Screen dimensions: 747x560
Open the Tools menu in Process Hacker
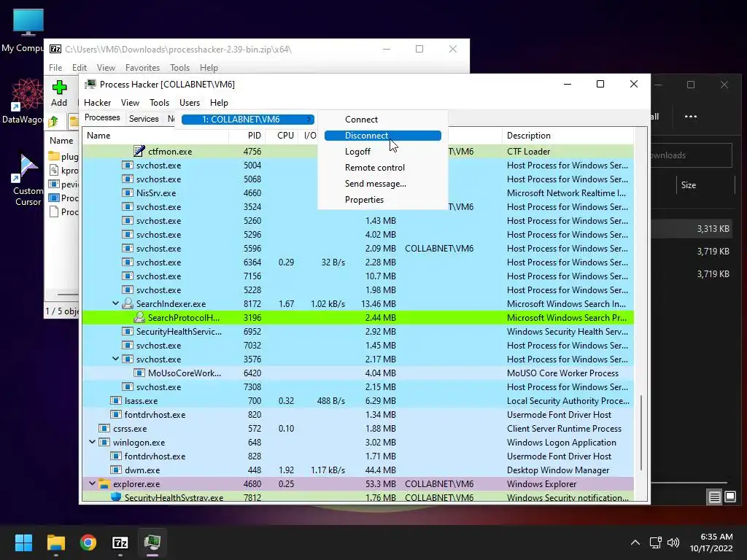(159, 102)
